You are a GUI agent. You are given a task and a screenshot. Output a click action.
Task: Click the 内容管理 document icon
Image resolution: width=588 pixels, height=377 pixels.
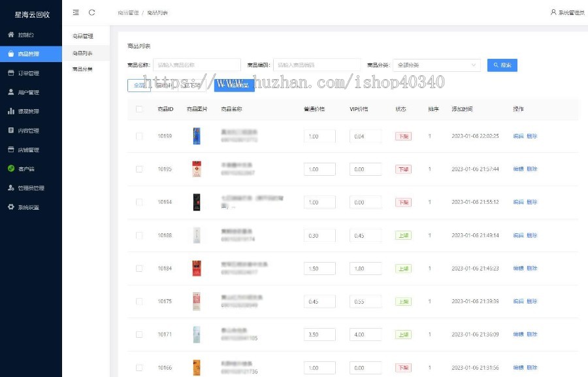[11, 130]
